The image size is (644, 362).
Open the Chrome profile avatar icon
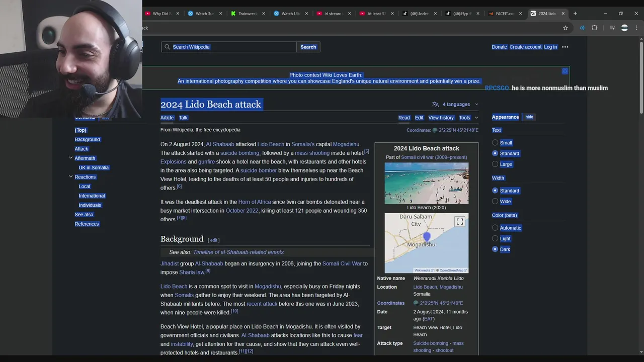point(624,28)
